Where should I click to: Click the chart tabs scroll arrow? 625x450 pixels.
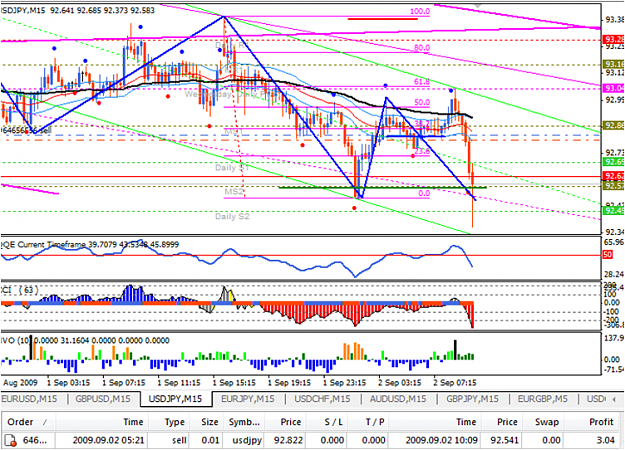point(614,399)
